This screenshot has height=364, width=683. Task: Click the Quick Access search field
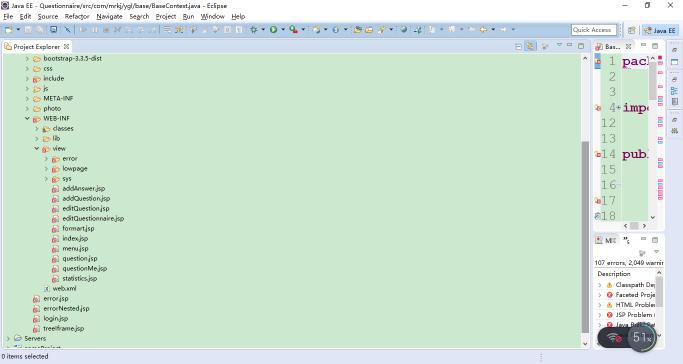click(x=594, y=30)
